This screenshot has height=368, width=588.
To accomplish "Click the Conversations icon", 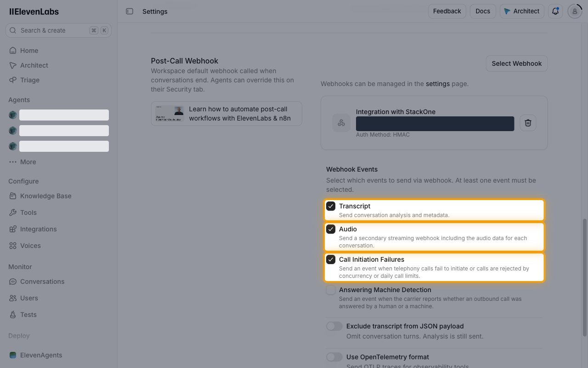I will pos(13,282).
